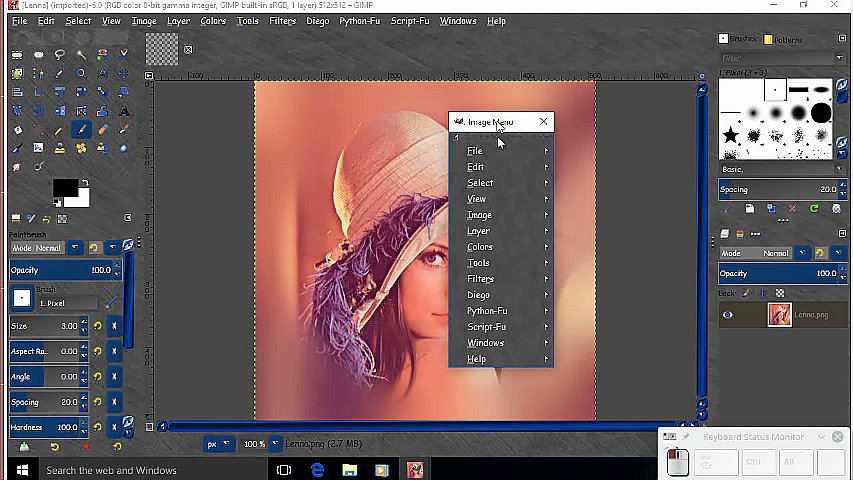Image resolution: width=853 pixels, height=480 pixels.
Task: Click the black foreground color swatch
Action: point(65,188)
